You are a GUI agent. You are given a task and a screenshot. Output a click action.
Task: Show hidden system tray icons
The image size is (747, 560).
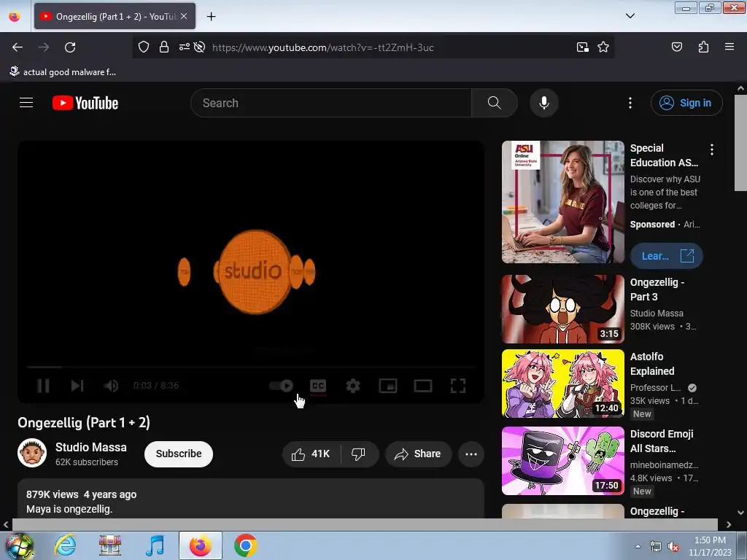point(638,546)
